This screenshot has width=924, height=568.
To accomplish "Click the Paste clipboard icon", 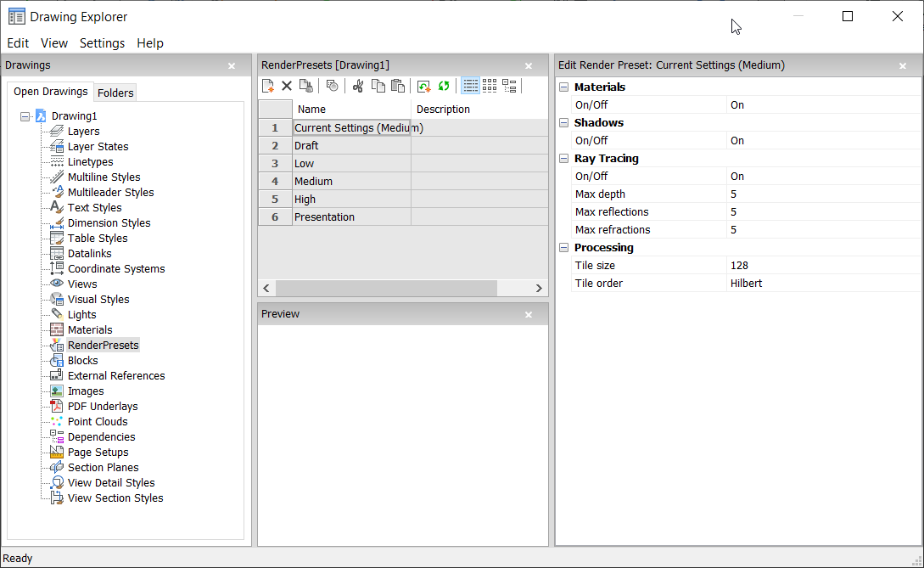I will coord(397,86).
